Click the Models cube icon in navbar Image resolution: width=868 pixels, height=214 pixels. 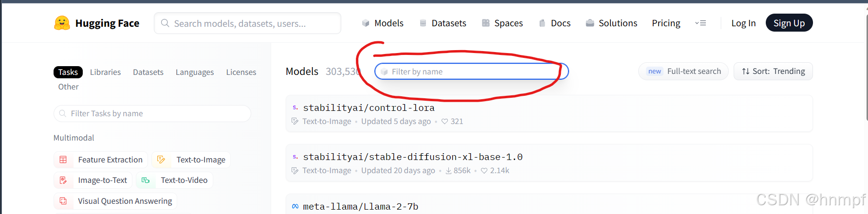coord(366,23)
